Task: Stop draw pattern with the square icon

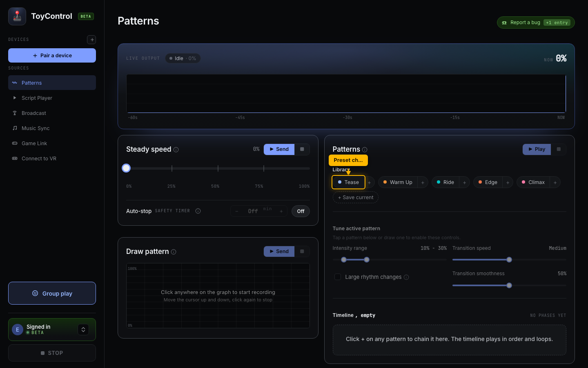Action: pyautogui.click(x=302, y=251)
